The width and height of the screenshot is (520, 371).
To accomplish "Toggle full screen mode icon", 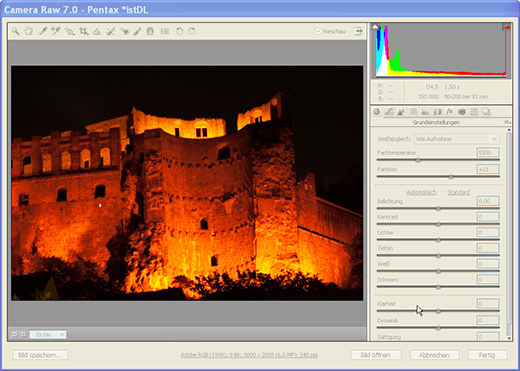I will point(358,31).
